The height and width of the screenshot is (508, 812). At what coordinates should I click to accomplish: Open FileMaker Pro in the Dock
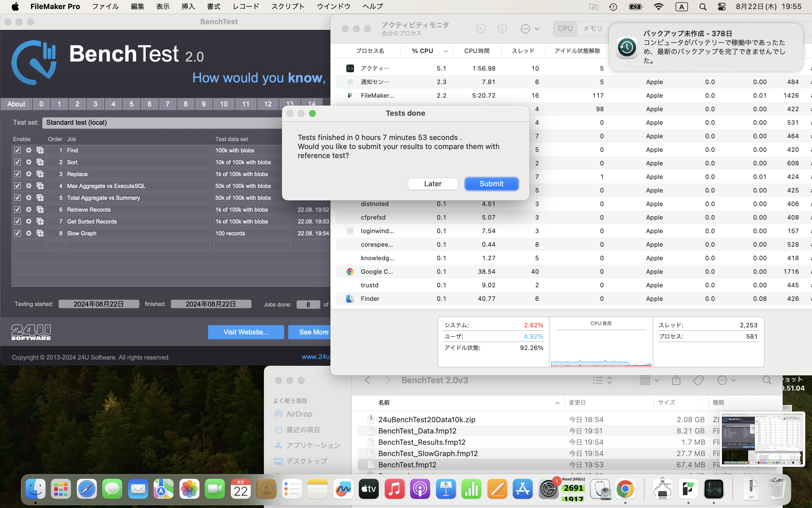[688, 489]
